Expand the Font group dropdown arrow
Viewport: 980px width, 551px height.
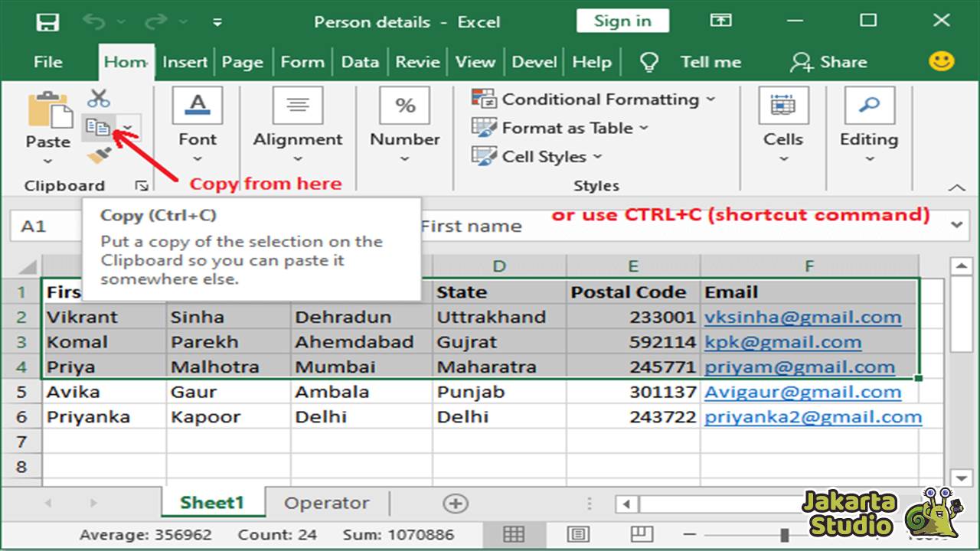point(198,159)
